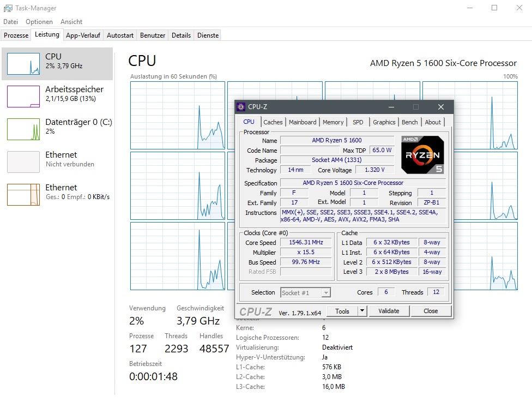
Task: Click the CPU-Z window title icon
Action: pyautogui.click(x=241, y=107)
